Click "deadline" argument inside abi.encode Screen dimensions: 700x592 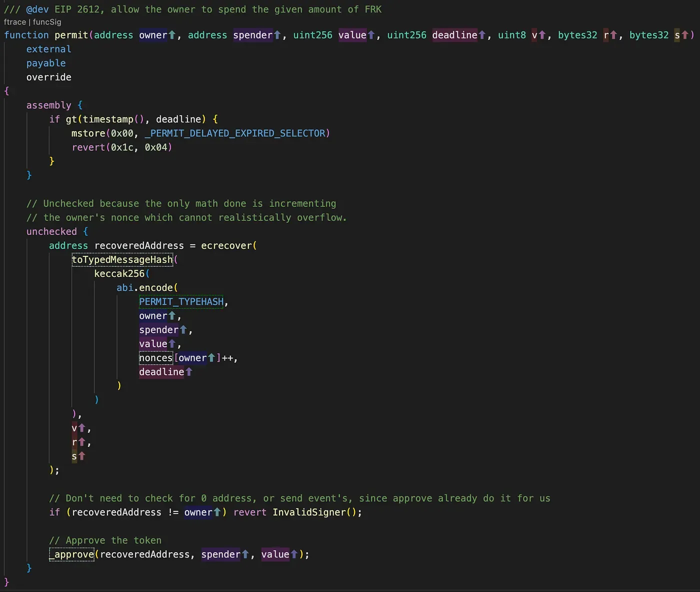tap(161, 372)
